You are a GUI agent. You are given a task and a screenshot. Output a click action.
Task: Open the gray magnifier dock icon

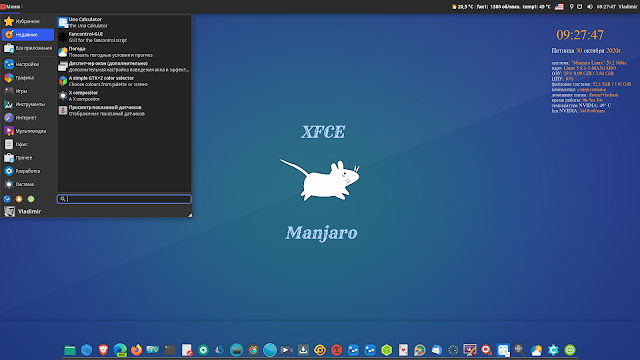click(x=519, y=350)
